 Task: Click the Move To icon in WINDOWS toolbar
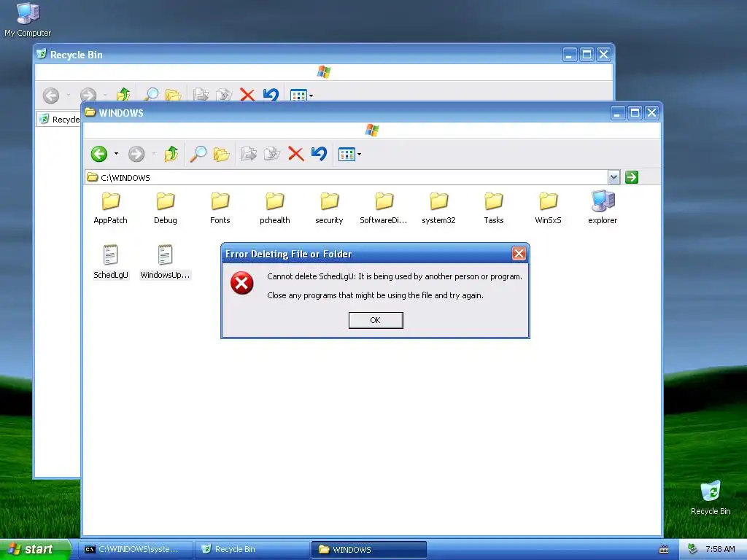[249, 154]
